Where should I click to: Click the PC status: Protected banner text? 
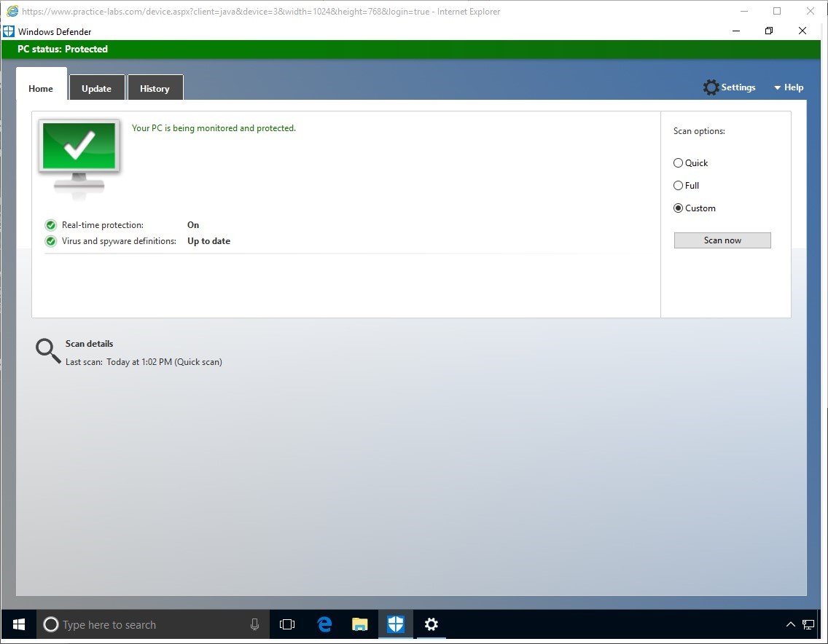pos(62,49)
